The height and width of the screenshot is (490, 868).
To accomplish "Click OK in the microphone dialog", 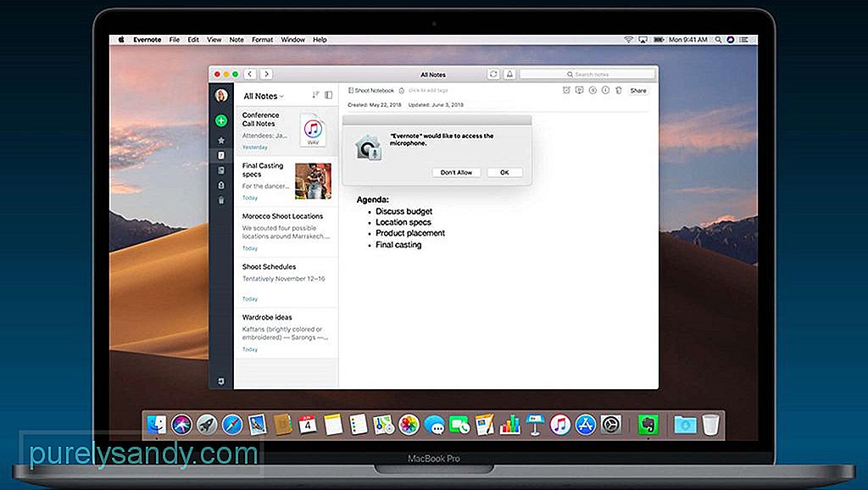I will coord(504,172).
